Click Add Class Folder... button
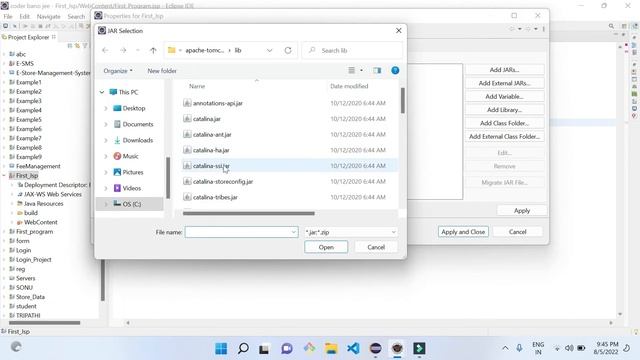Viewport: 640px width, 360px height. tap(504, 123)
